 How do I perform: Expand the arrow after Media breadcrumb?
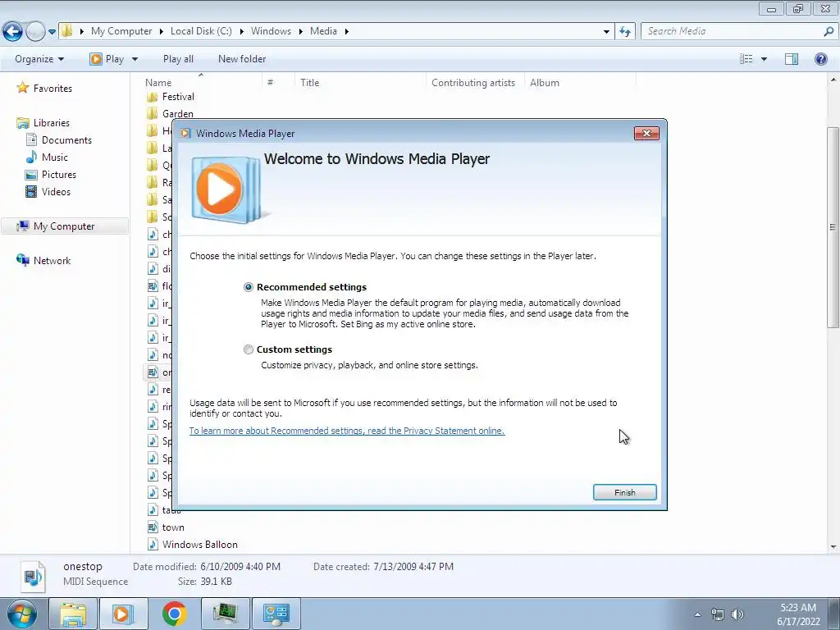point(347,32)
